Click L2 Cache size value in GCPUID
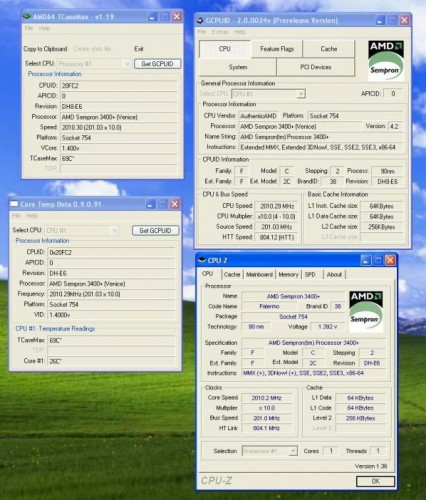 pyautogui.click(x=382, y=227)
